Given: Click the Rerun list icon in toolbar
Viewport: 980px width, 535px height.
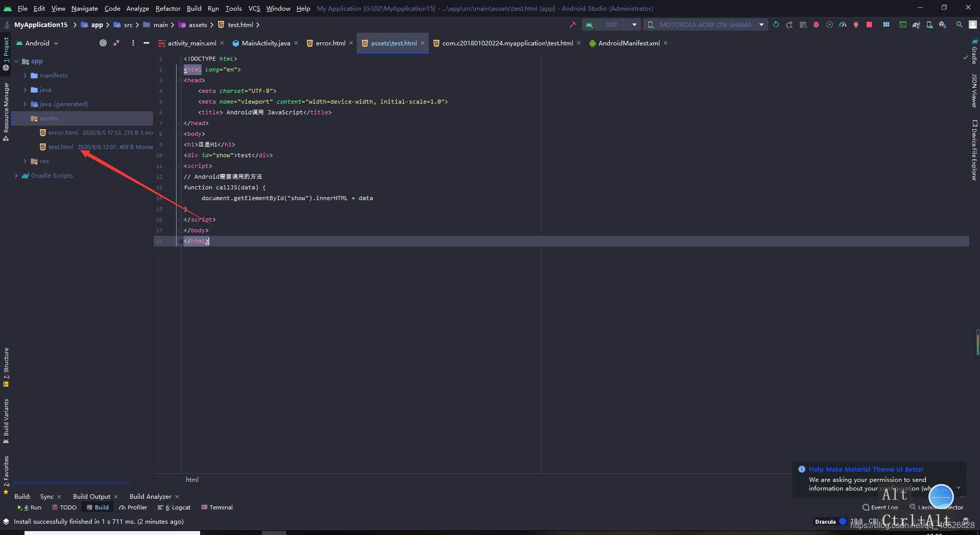Looking at the screenshot, I should click(803, 25).
